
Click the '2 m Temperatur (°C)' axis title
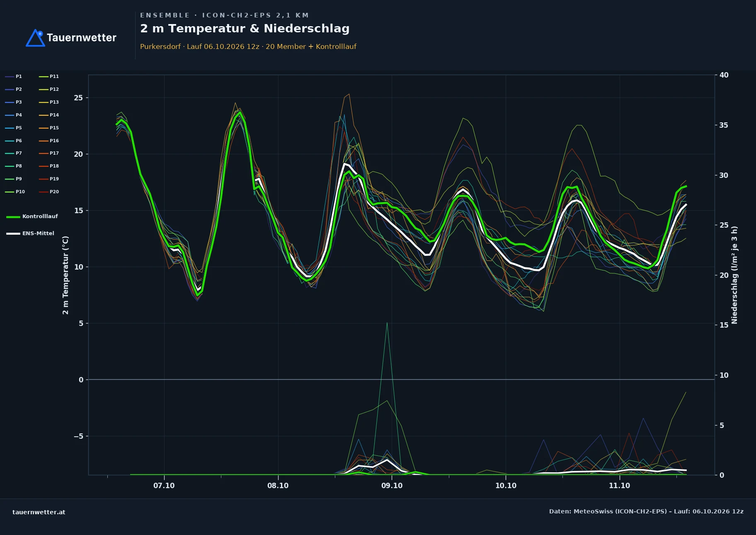coord(65,275)
